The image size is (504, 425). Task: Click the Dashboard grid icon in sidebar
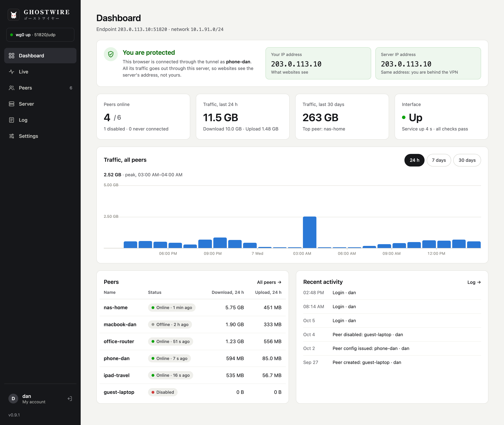[x=12, y=56]
